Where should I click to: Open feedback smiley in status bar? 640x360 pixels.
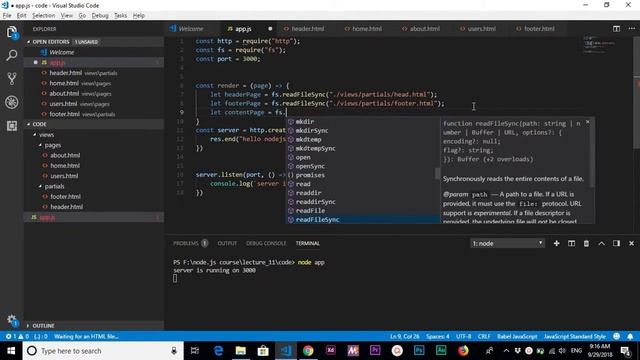click(x=616, y=336)
